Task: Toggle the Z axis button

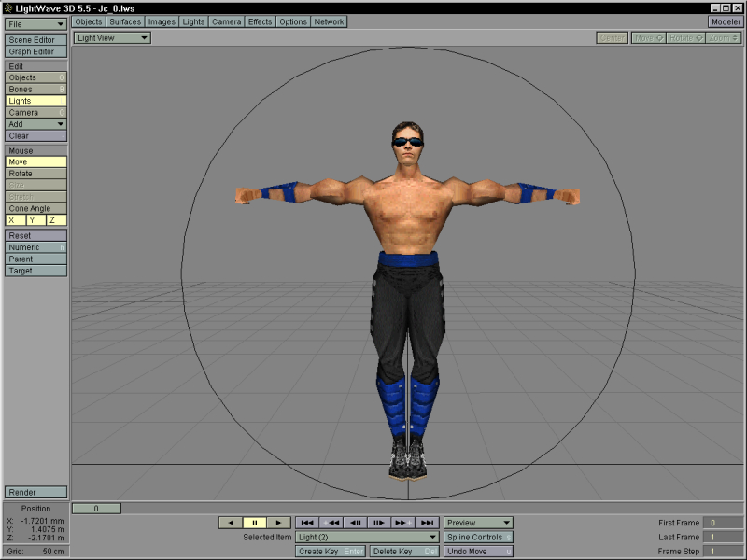Action: [x=56, y=220]
